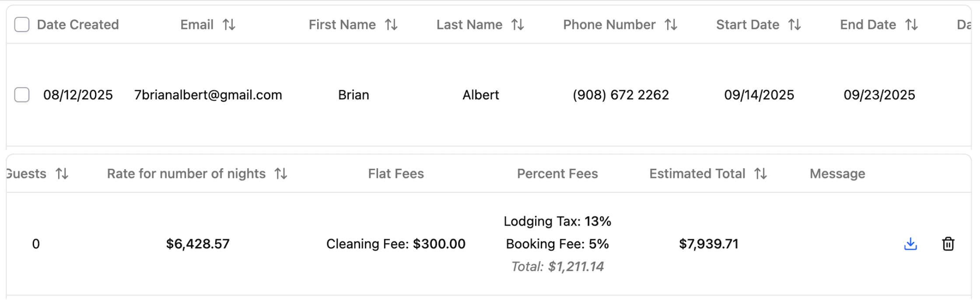980x300 pixels.
Task: Click the download icon for Brian's inquiry
Action: [x=910, y=244]
